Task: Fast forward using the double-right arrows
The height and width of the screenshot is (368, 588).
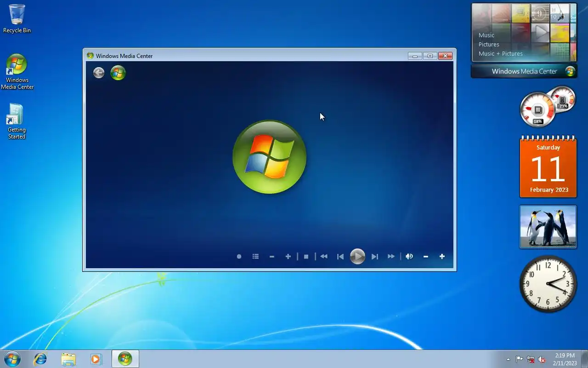Action: coord(391,257)
